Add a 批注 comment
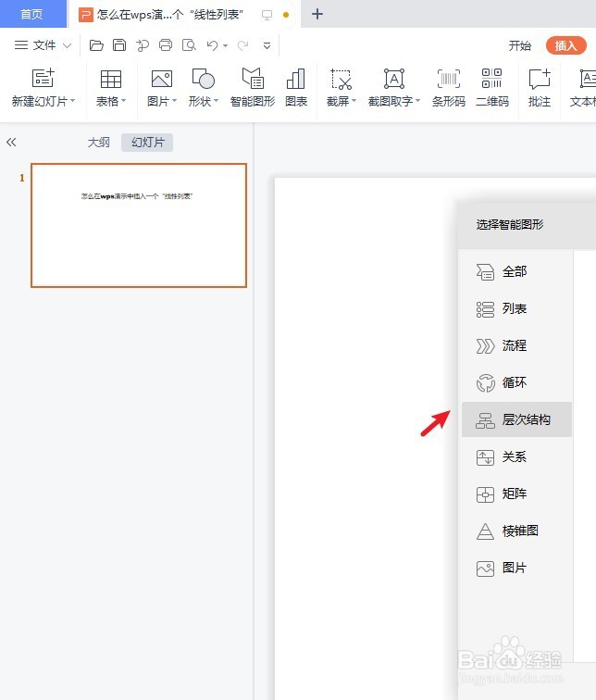Image resolution: width=596 pixels, height=700 pixels. tap(540, 87)
